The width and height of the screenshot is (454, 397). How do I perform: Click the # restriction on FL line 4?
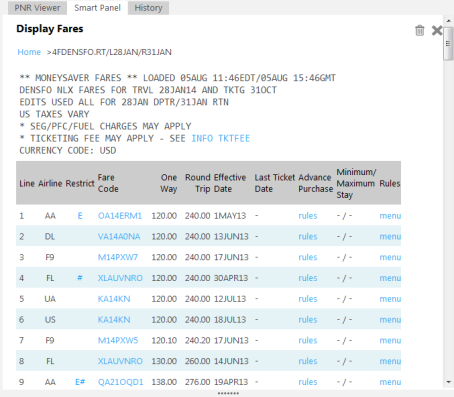coord(80,278)
